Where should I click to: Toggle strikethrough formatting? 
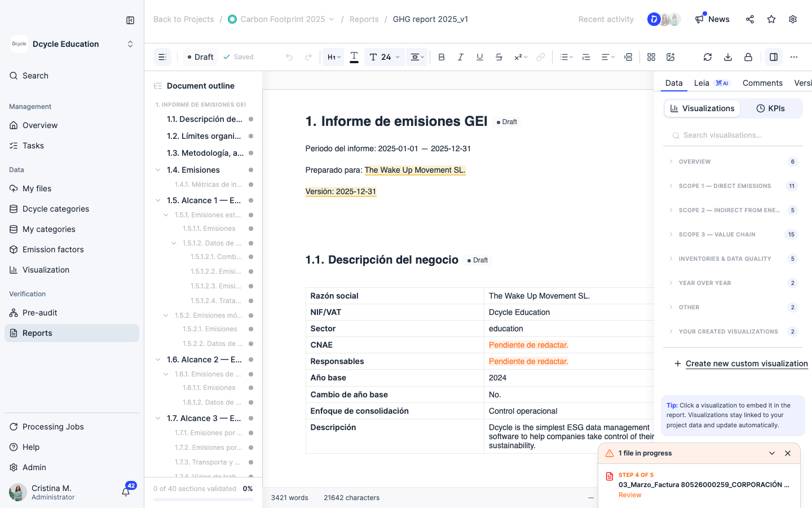coord(499,57)
